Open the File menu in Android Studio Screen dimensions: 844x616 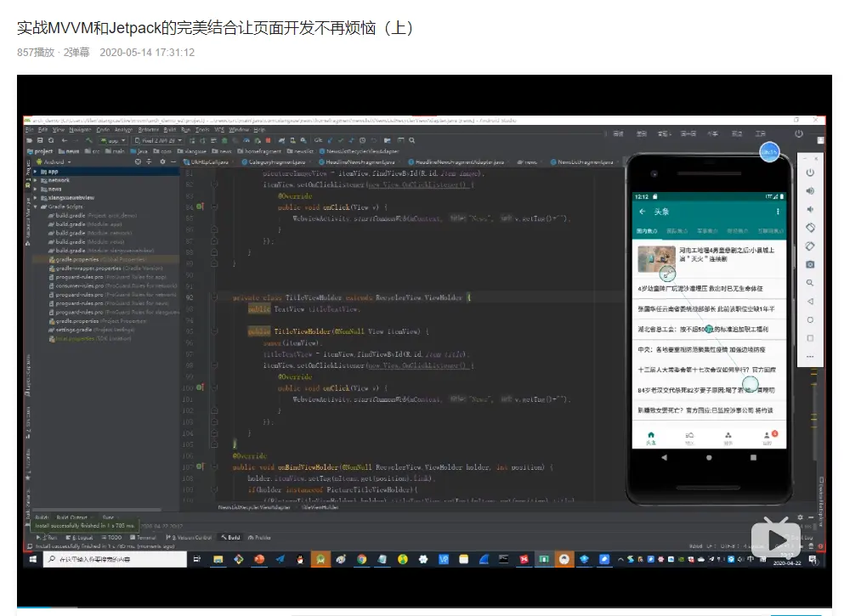[x=29, y=130]
